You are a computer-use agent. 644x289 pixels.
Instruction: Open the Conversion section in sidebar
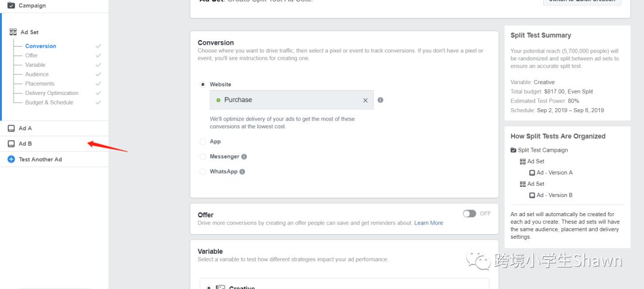41,46
